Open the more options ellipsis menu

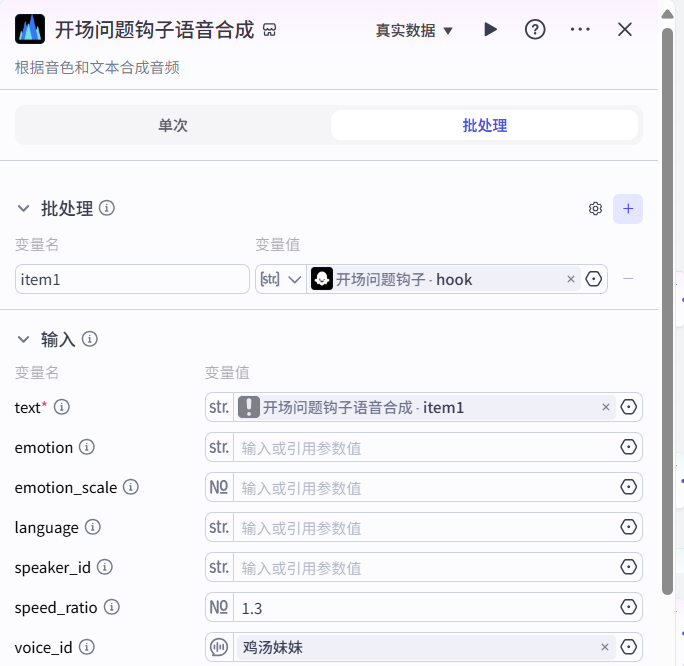[x=580, y=30]
